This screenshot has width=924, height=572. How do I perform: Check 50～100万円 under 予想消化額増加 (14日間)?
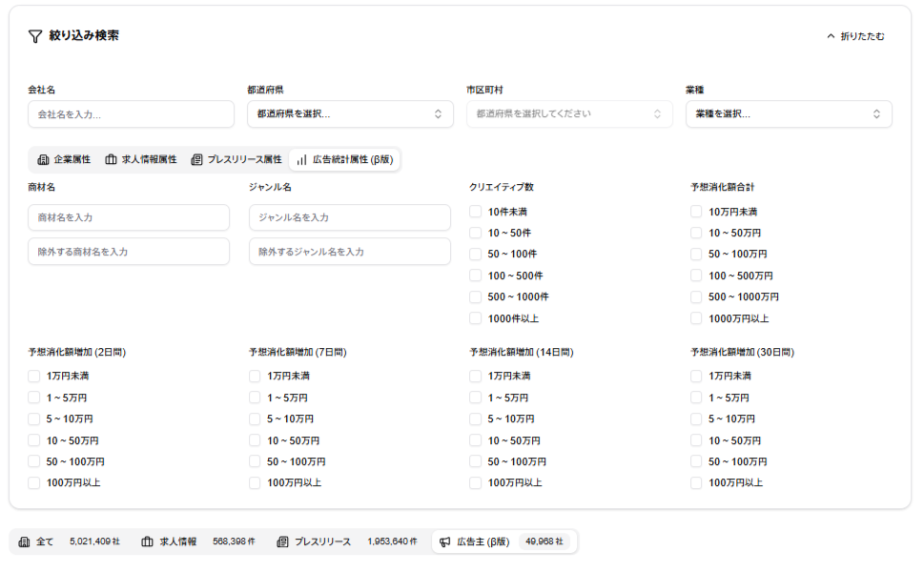click(476, 461)
